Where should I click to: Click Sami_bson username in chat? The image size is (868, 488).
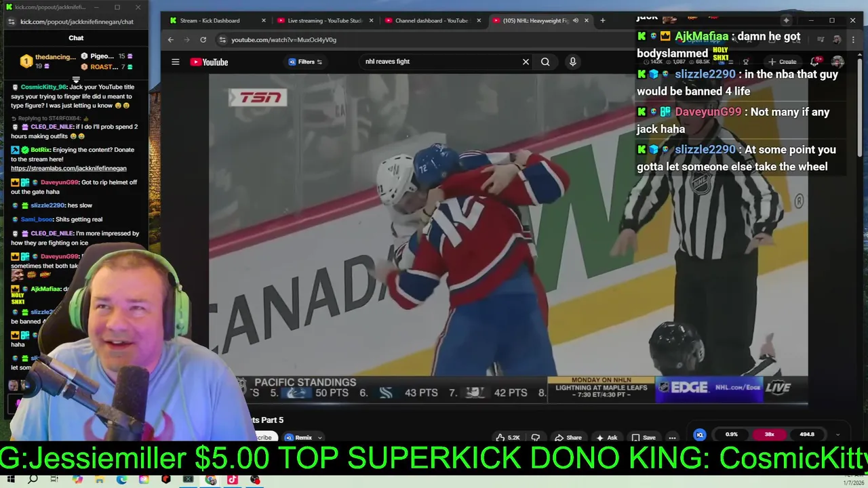tap(37, 220)
